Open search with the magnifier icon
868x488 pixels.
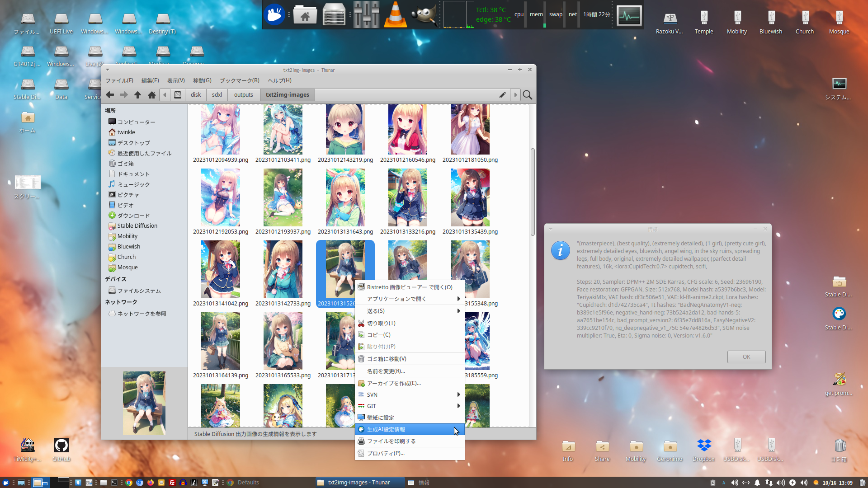click(527, 95)
